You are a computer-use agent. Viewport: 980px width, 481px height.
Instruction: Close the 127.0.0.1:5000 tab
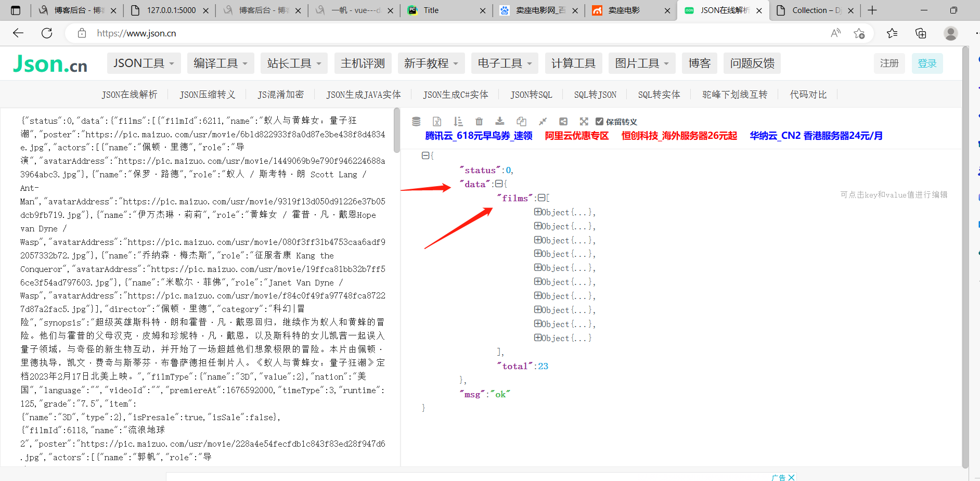coord(205,10)
